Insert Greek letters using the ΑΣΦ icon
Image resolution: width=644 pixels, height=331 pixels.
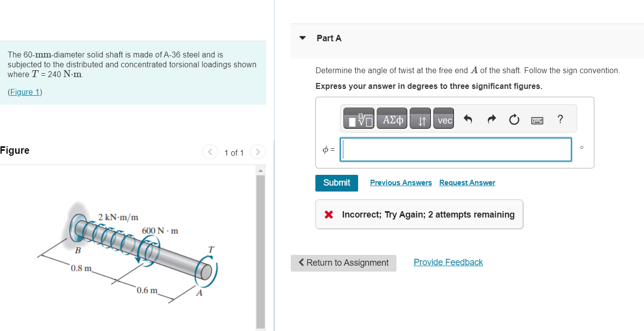(x=392, y=118)
